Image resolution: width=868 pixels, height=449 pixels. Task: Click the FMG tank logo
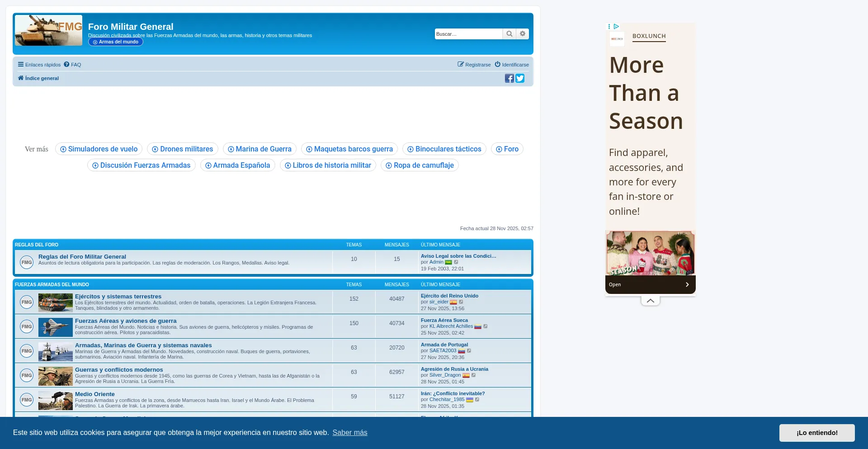click(48, 30)
